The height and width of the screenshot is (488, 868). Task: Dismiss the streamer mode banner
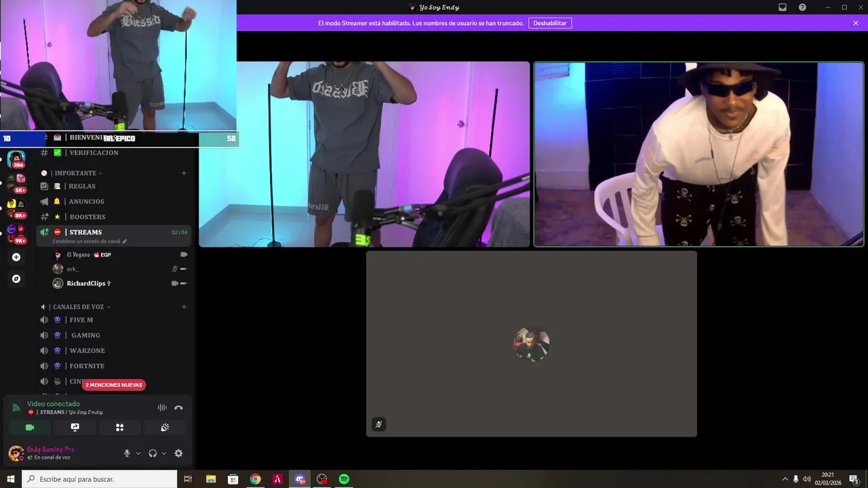point(856,23)
